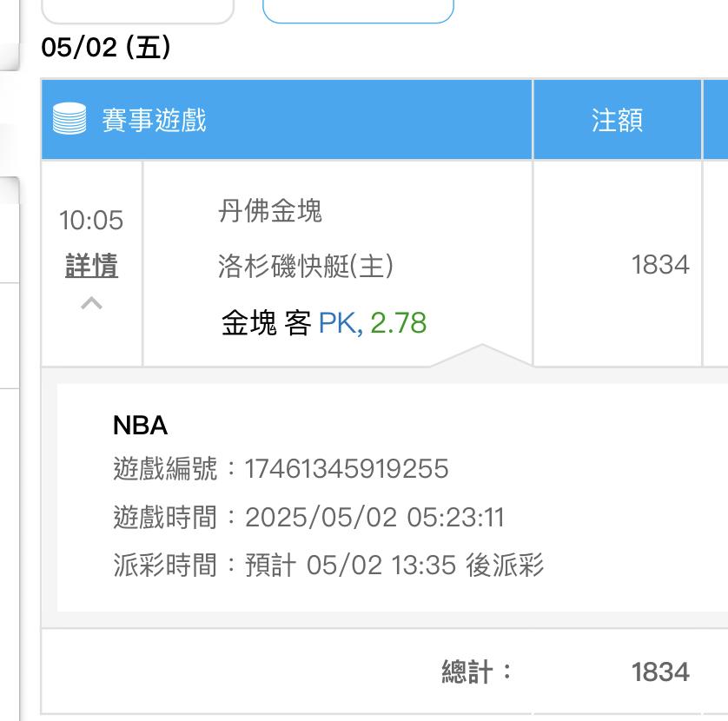Select the 洛杉磯快艇(主) team name
The width and height of the screenshot is (728, 721).
(306, 266)
